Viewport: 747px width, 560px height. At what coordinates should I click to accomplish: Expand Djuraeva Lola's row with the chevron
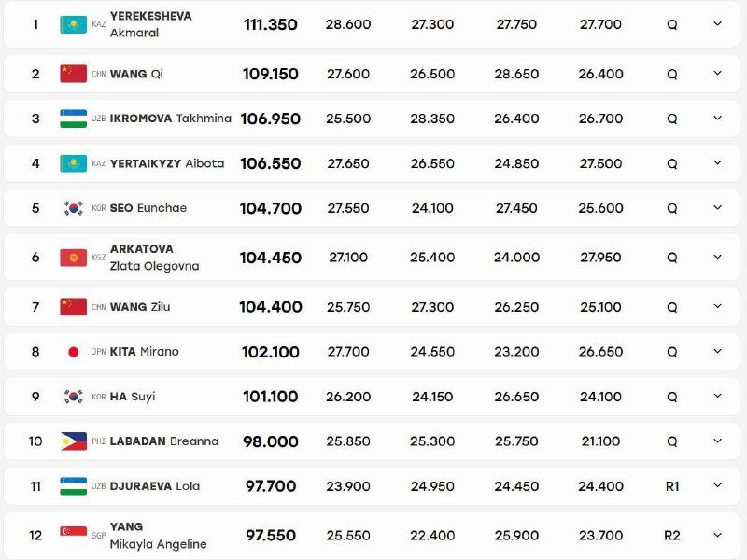717,485
